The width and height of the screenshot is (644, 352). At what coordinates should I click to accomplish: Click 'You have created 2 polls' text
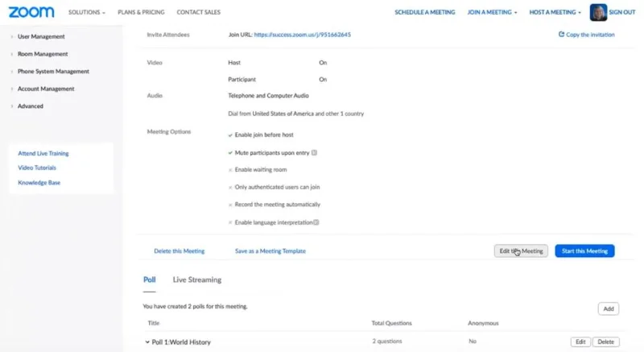click(195, 306)
